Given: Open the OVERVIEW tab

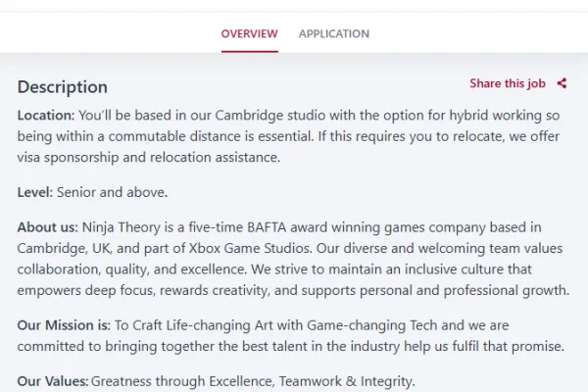Looking at the screenshot, I should point(249,33).
